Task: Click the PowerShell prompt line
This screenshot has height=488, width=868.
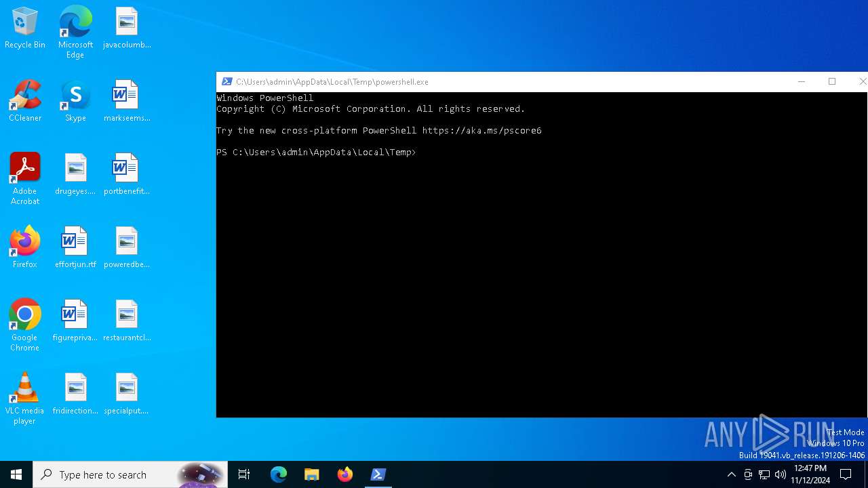Action: (x=316, y=152)
